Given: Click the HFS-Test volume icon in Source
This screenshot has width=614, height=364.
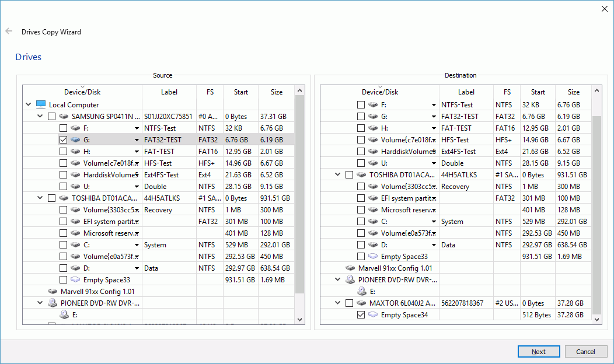Looking at the screenshot, I should 75,163.
